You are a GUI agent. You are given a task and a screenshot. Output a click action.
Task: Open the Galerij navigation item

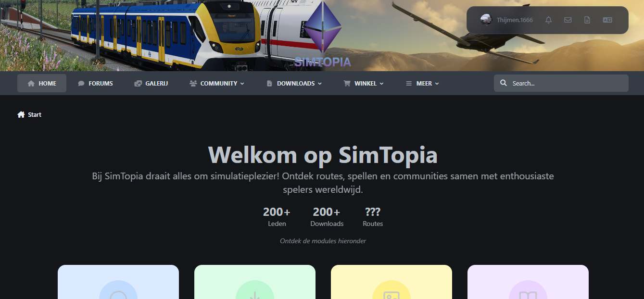click(151, 83)
